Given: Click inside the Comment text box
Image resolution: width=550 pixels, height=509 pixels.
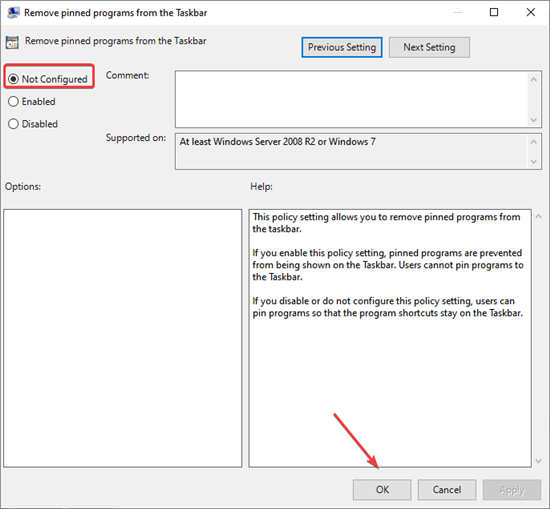Looking at the screenshot, I should click(x=351, y=99).
